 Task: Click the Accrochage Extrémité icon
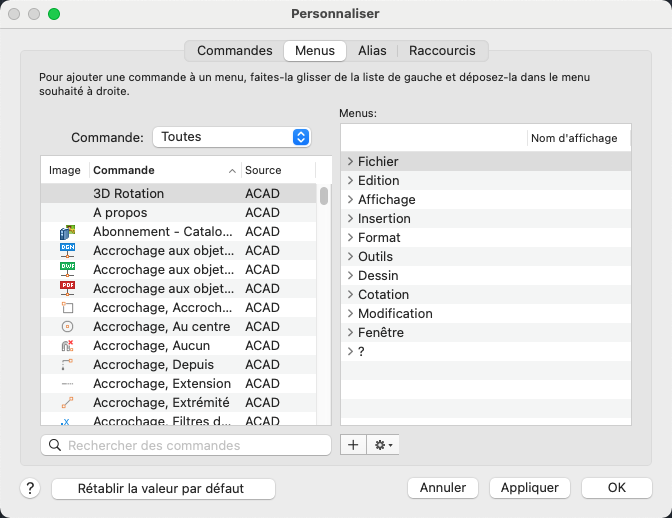(x=67, y=403)
